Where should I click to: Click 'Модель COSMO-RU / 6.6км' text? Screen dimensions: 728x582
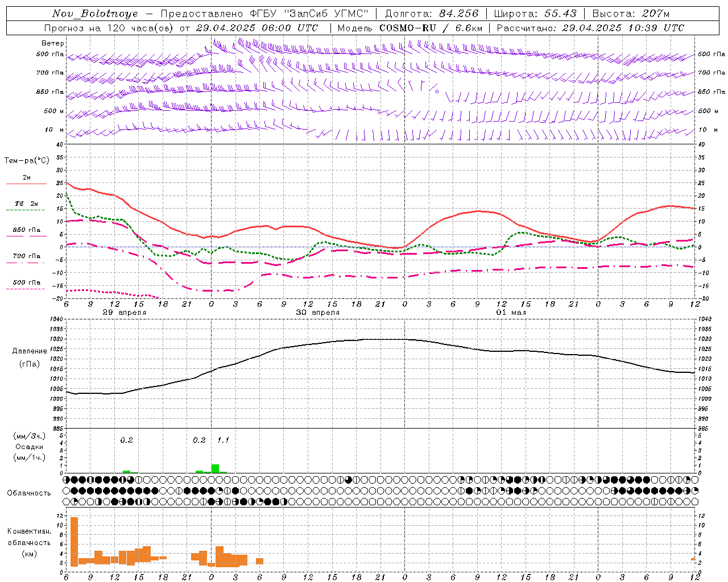click(x=409, y=28)
